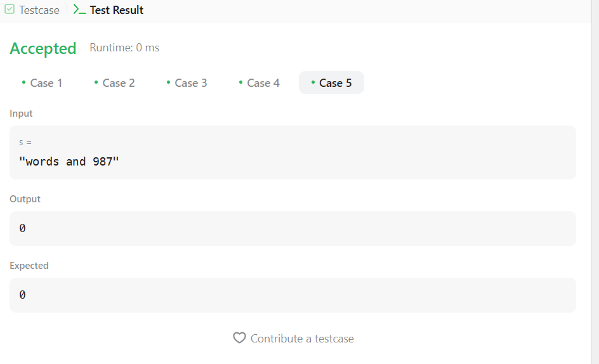Screen dimensions: 599x364
Task: Click the heart icon near Contribute
Action: [239, 338]
